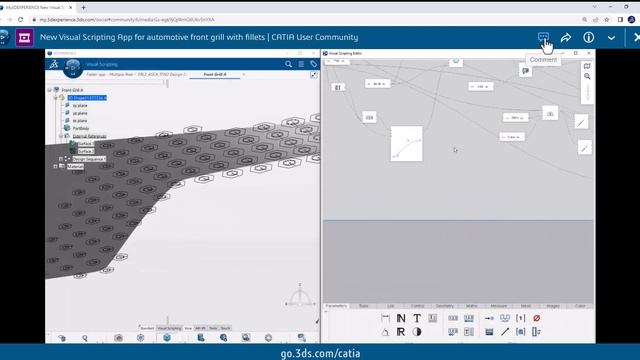
Task: Click the diagonal line node icon in palette
Action: tap(505, 332)
